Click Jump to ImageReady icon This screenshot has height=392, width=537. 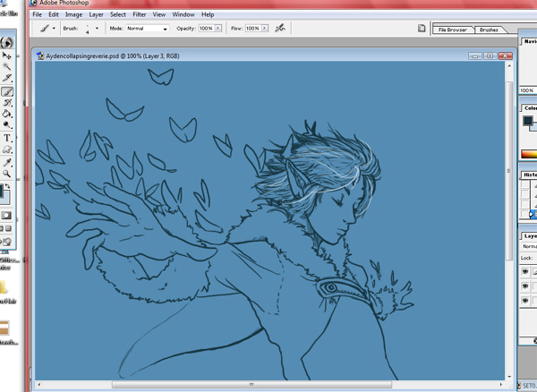point(6,242)
